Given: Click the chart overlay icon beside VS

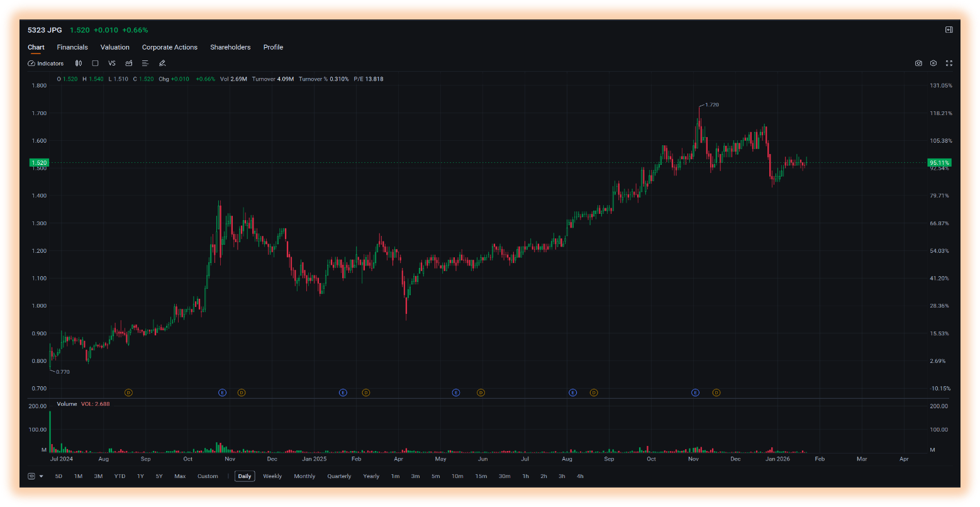Looking at the screenshot, I should click(x=129, y=64).
